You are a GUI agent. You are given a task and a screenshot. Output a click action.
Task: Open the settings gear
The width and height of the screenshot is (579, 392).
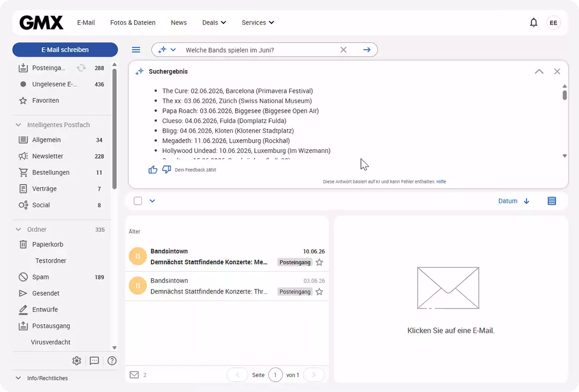click(x=77, y=361)
